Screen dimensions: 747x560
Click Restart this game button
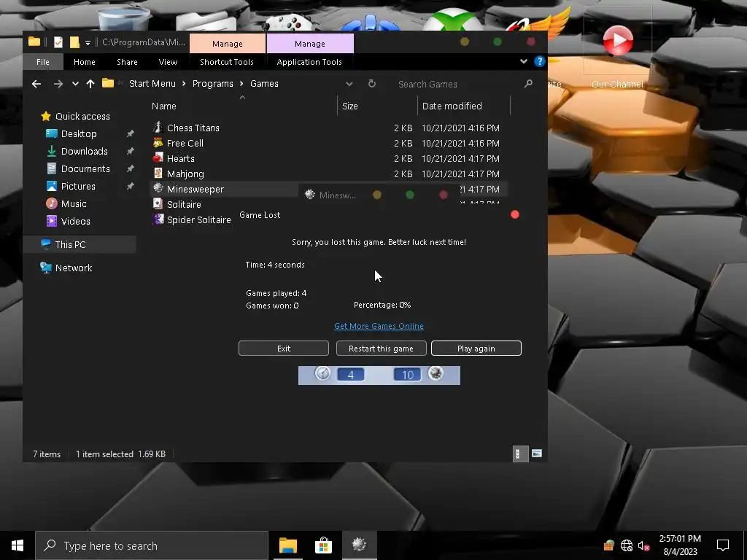381,348
